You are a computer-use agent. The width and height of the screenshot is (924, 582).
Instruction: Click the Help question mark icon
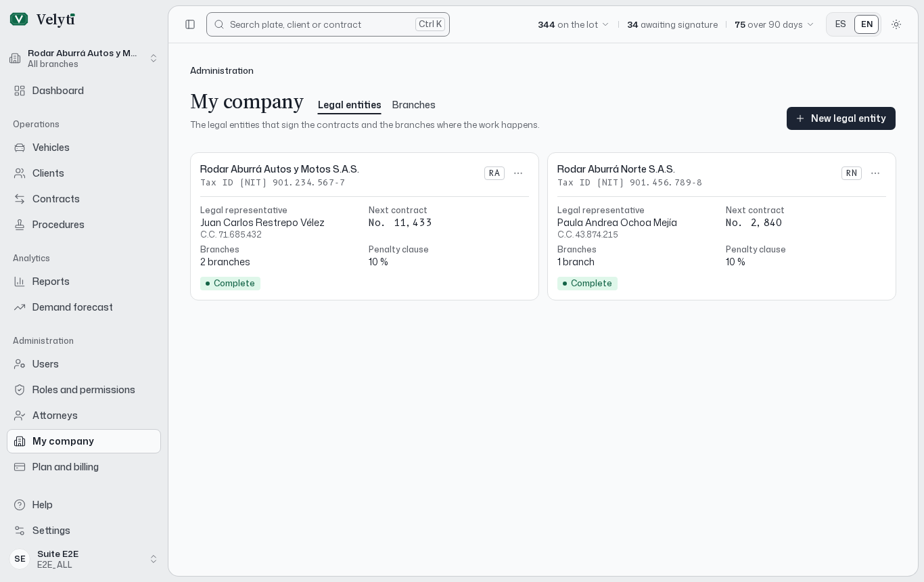[x=20, y=505]
